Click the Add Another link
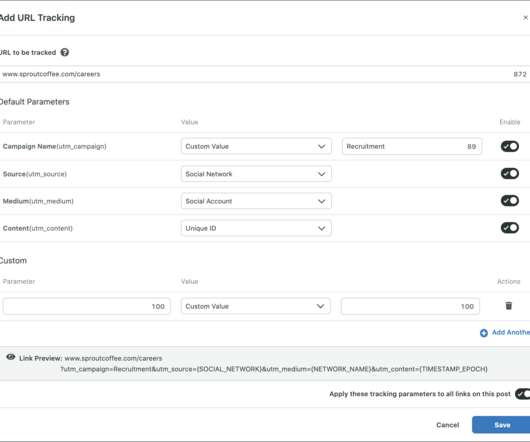 (x=511, y=333)
